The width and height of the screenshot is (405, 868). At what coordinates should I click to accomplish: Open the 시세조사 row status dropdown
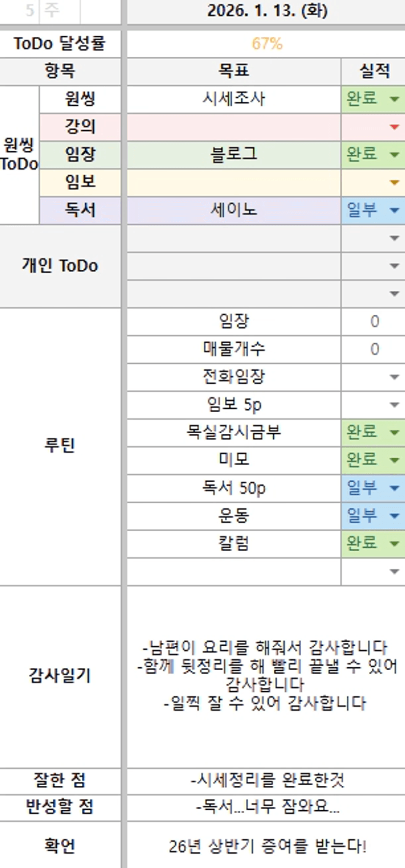[394, 99]
